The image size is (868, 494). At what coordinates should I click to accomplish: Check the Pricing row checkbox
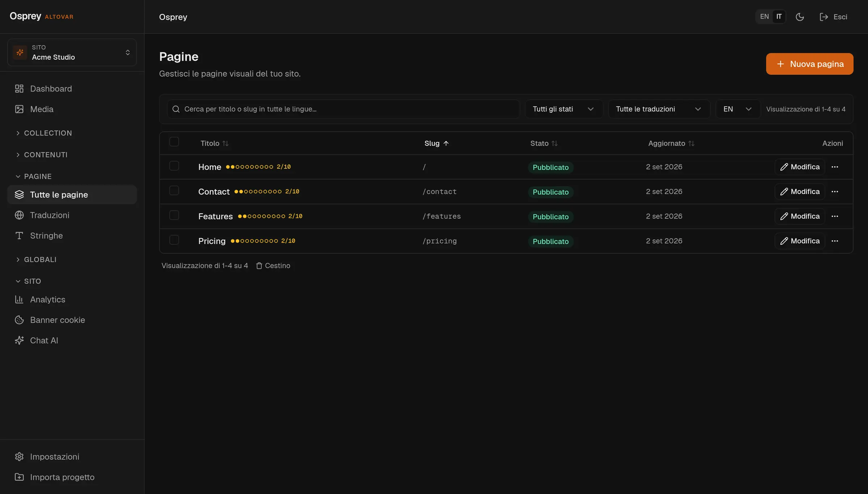click(174, 240)
